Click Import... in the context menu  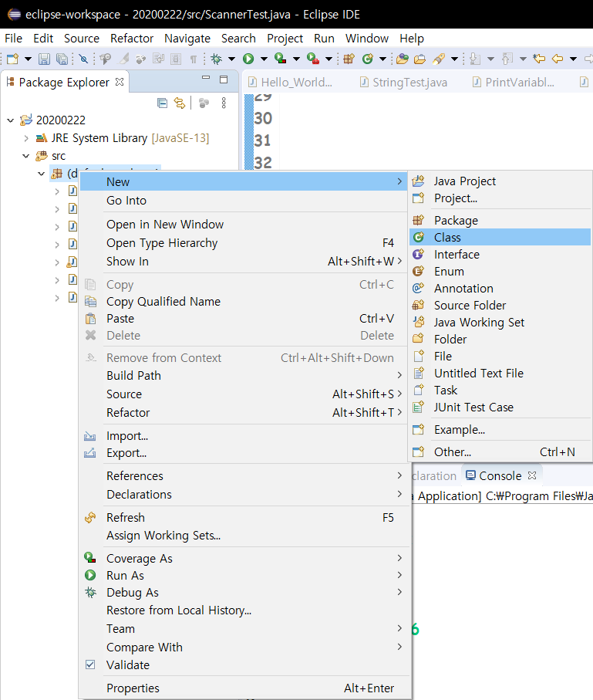point(244,436)
